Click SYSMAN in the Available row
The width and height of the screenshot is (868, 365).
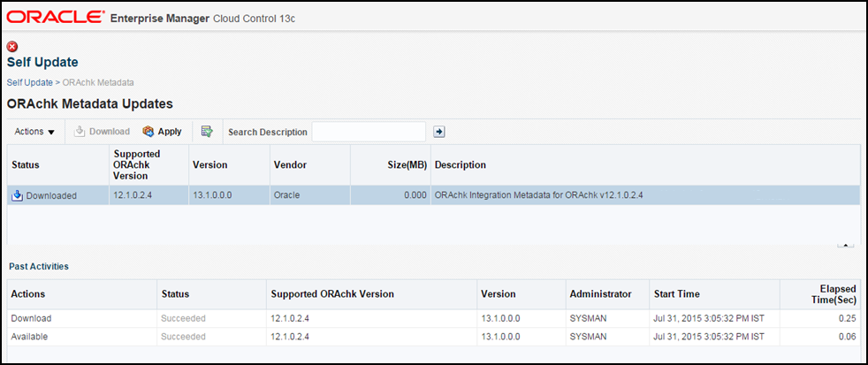pos(588,337)
